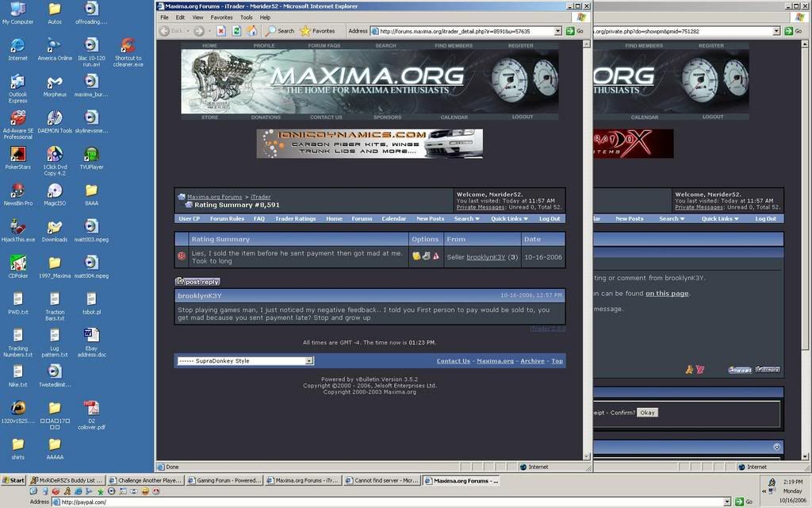Click the report warning triangle icon
This screenshot has height=508, width=812.
[x=436, y=256]
